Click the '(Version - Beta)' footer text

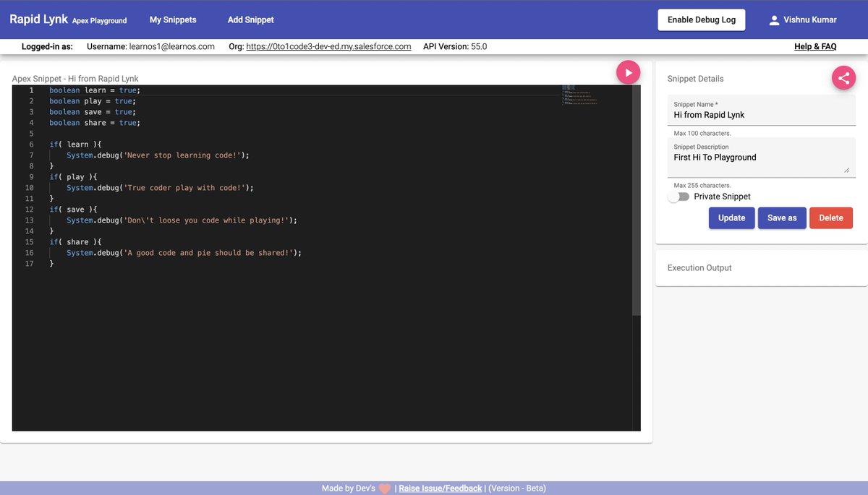click(517, 488)
